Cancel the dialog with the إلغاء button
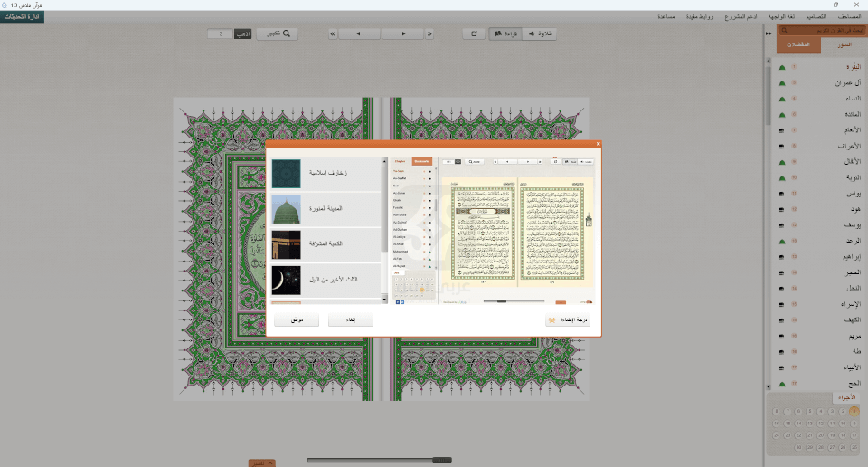The height and width of the screenshot is (467, 868). (351, 320)
